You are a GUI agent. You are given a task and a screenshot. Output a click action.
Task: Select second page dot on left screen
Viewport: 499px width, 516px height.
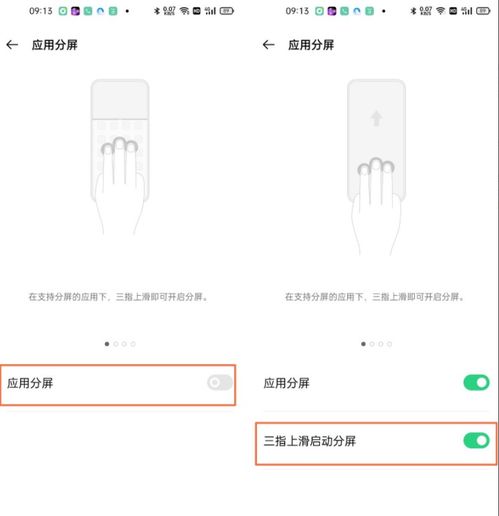pos(116,344)
